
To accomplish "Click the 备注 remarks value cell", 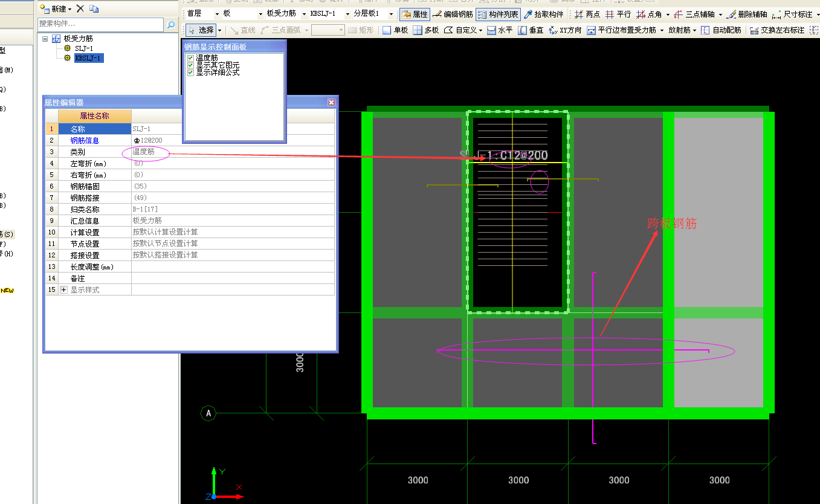I will click(233, 278).
